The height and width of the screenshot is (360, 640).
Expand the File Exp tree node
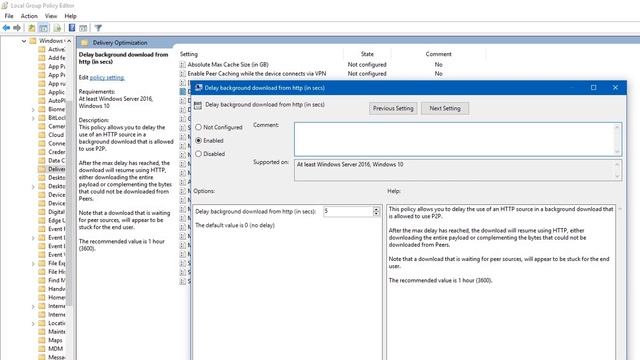[x=33, y=263]
